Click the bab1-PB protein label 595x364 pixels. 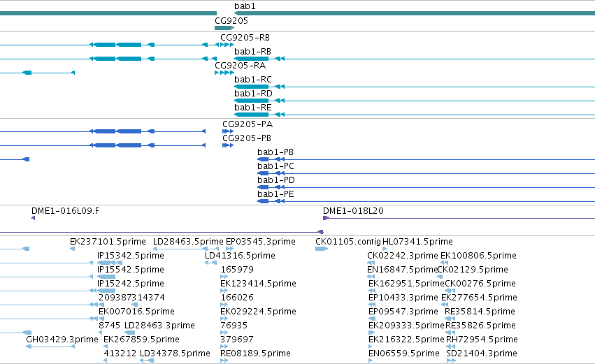pyautogui.click(x=275, y=152)
